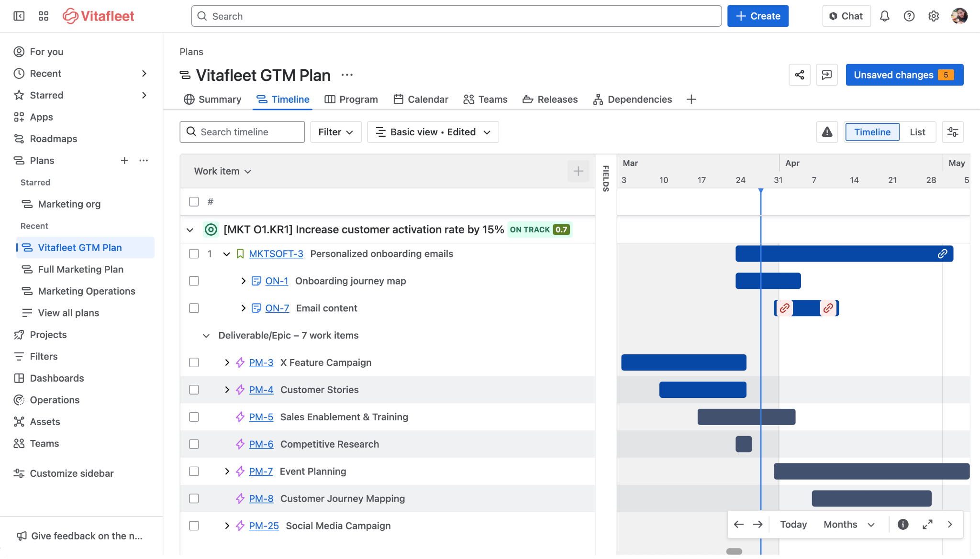Viewport: 980px width, 559px height.
Task: Open user profile avatar
Action: pos(959,16)
